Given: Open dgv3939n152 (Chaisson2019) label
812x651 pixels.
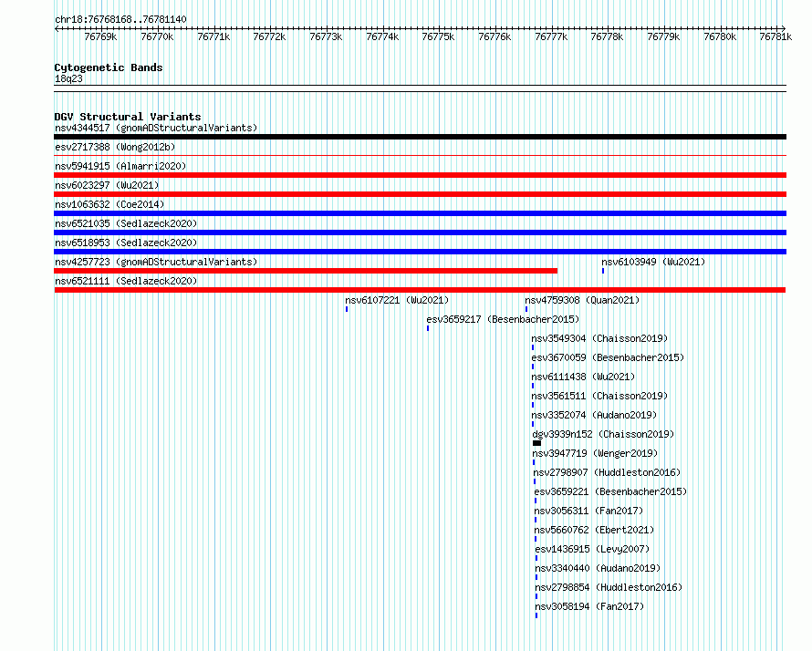Looking at the screenshot, I should (603, 434).
